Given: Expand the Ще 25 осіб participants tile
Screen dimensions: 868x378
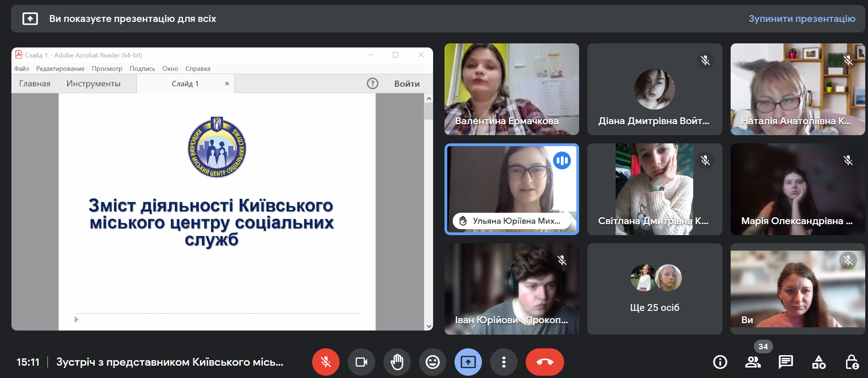Looking at the screenshot, I should (x=654, y=289).
